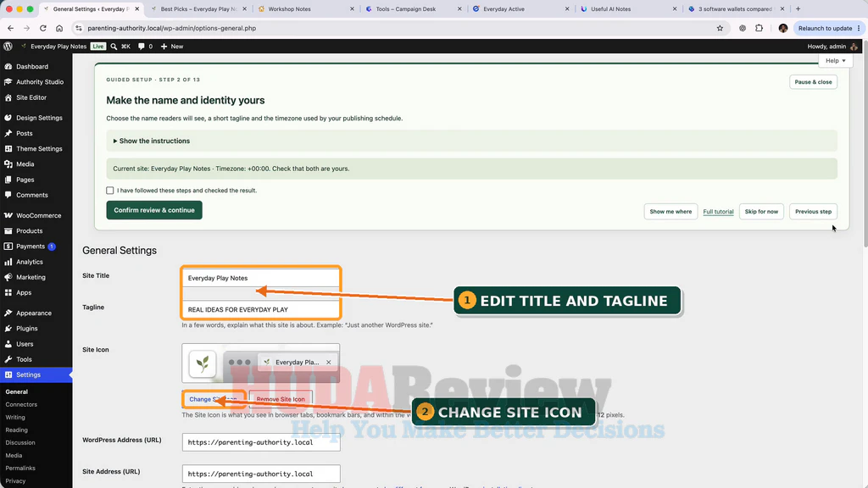This screenshot has height=488, width=868.
Task: Click the Show me where button
Action: (x=670, y=211)
